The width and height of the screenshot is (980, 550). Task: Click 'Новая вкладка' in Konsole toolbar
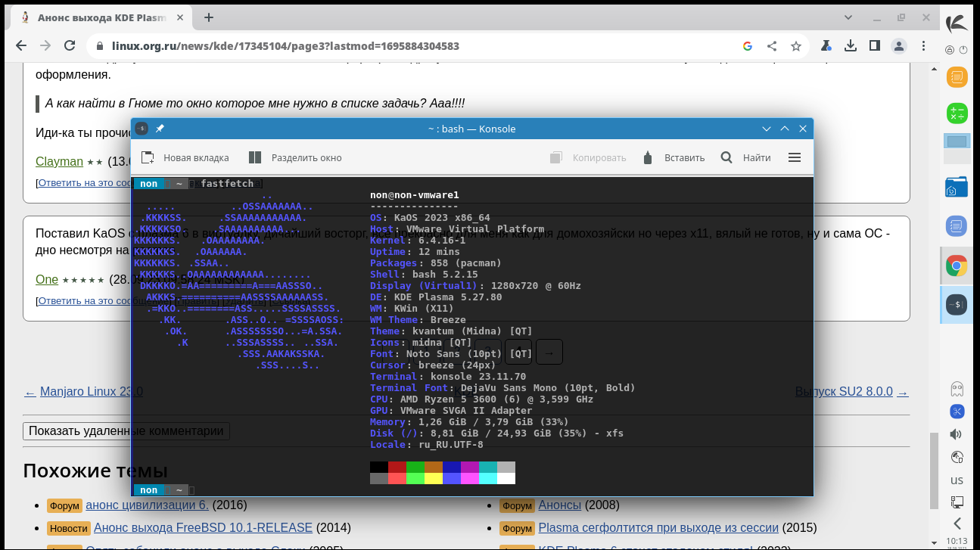196,157
